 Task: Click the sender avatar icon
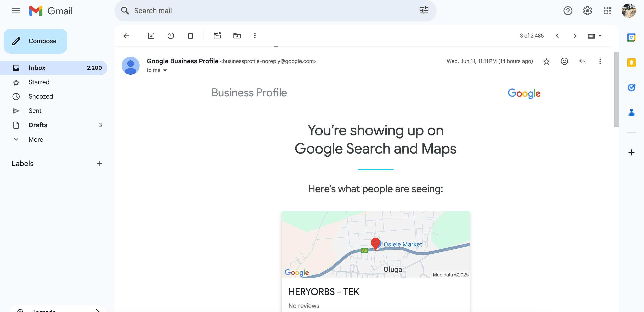pos(131,66)
